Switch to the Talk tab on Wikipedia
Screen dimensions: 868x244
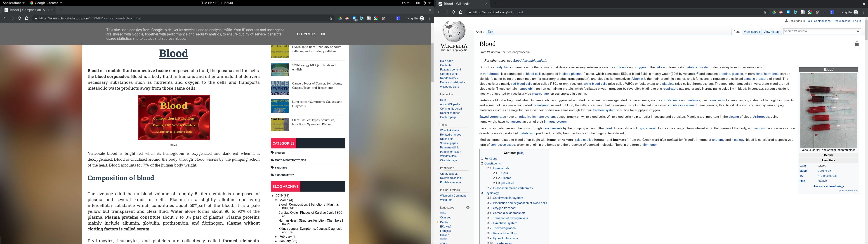(490, 32)
